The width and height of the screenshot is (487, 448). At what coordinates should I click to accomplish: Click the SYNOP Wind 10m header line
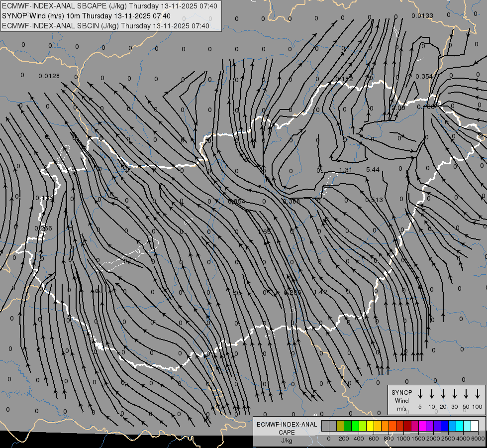click(x=86, y=16)
